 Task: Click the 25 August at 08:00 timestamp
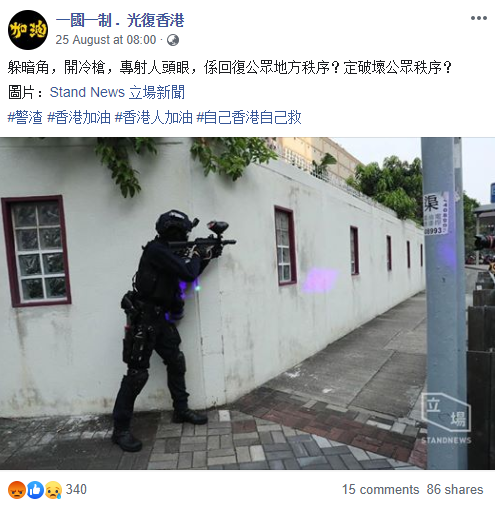click(x=106, y=40)
